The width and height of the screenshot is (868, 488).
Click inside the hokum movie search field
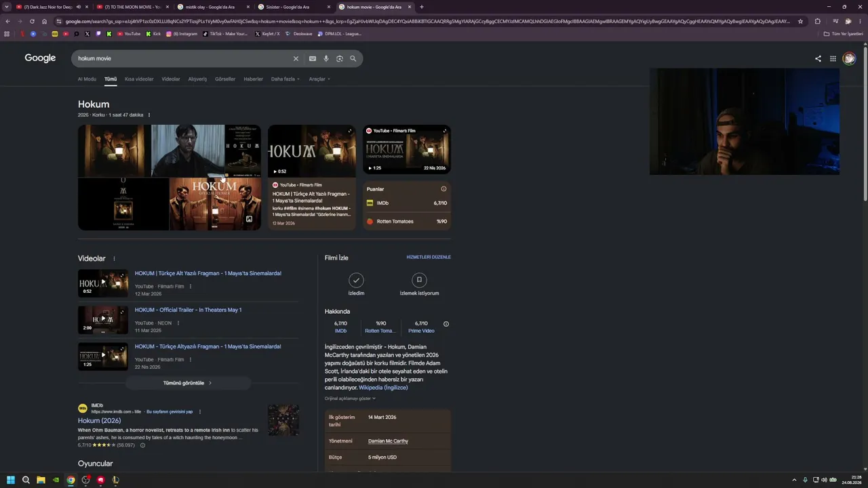183,59
